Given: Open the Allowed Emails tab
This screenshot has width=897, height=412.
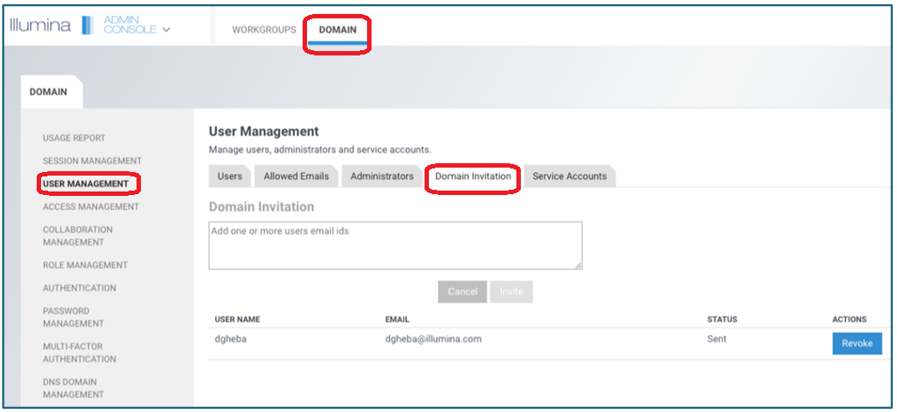Looking at the screenshot, I should (296, 176).
